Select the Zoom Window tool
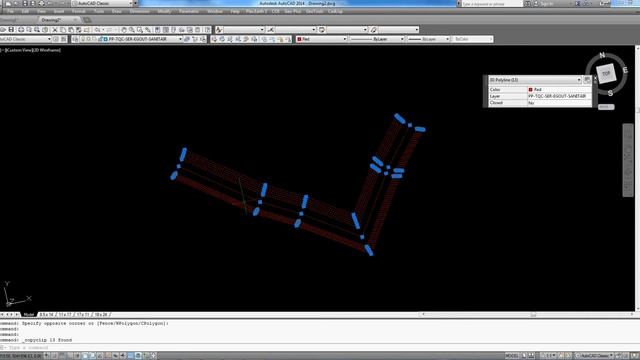640x360 pixels. [x=140, y=30]
